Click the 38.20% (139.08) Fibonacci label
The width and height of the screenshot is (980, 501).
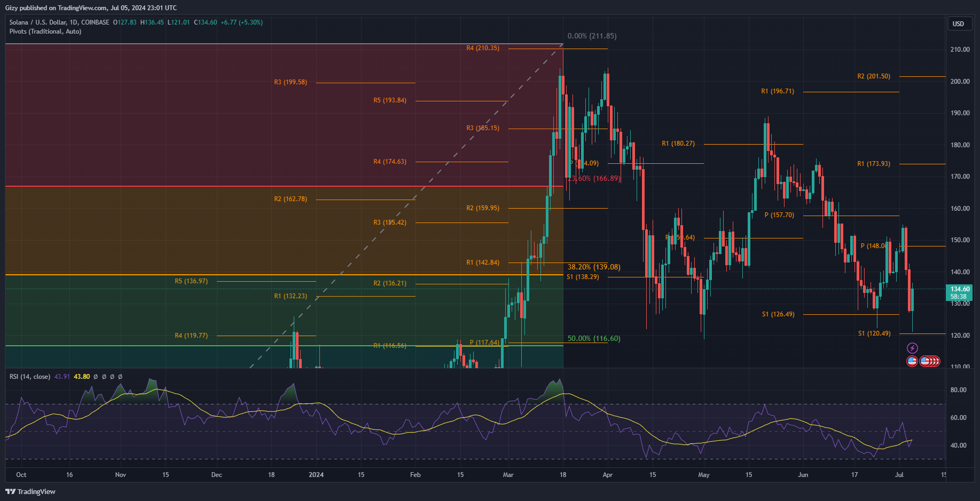point(594,267)
